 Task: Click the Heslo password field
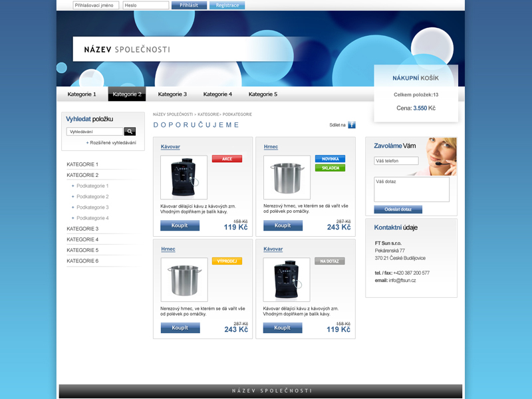[146, 5]
